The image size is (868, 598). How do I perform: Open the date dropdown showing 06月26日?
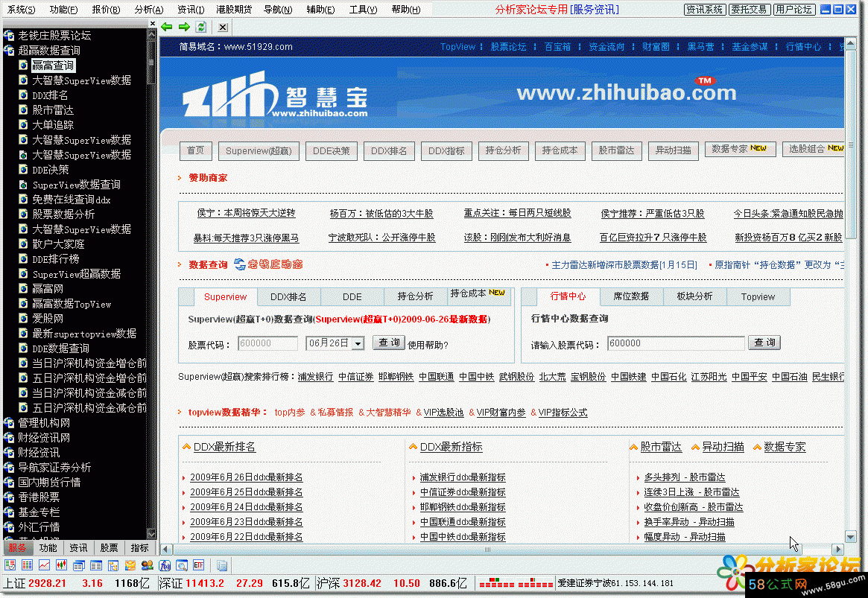[x=358, y=343]
